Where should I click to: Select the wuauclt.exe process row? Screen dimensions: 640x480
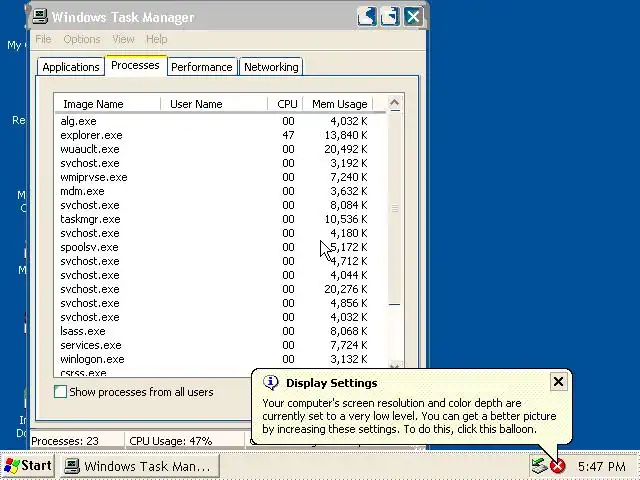click(220, 149)
